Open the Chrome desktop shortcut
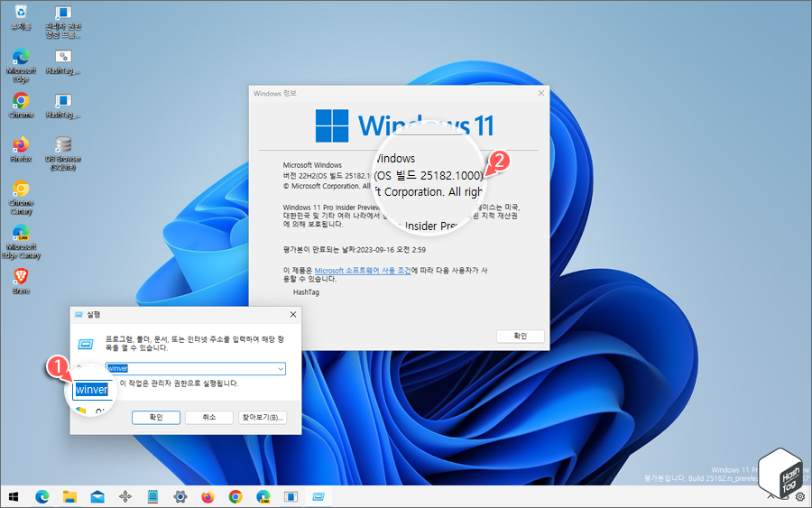This screenshot has height=508, width=812. pyautogui.click(x=21, y=106)
